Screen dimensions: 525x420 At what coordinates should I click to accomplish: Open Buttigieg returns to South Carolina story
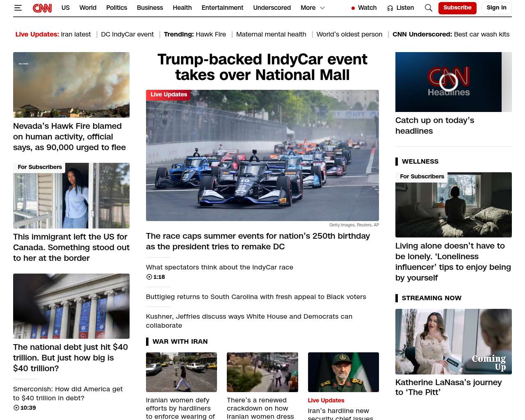(x=256, y=297)
